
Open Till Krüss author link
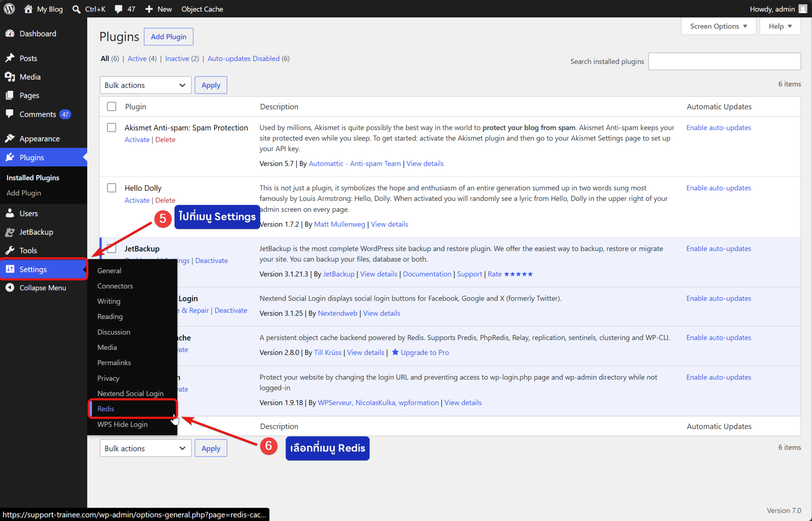click(327, 352)
